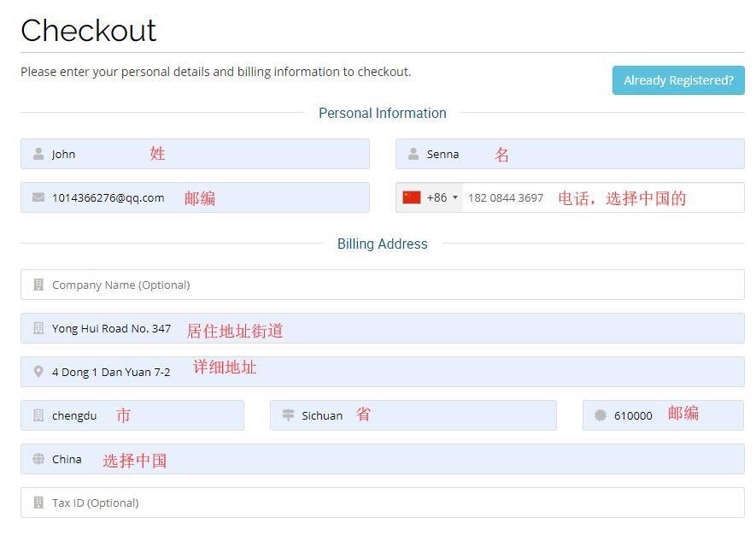Click the Already Registered? button

(x=678, y=80)
